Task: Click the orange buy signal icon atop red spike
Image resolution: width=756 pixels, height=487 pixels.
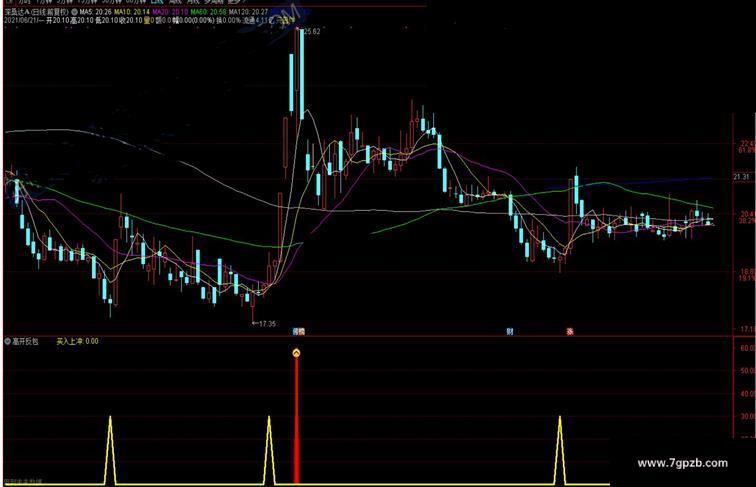Action: pos(297,353)
